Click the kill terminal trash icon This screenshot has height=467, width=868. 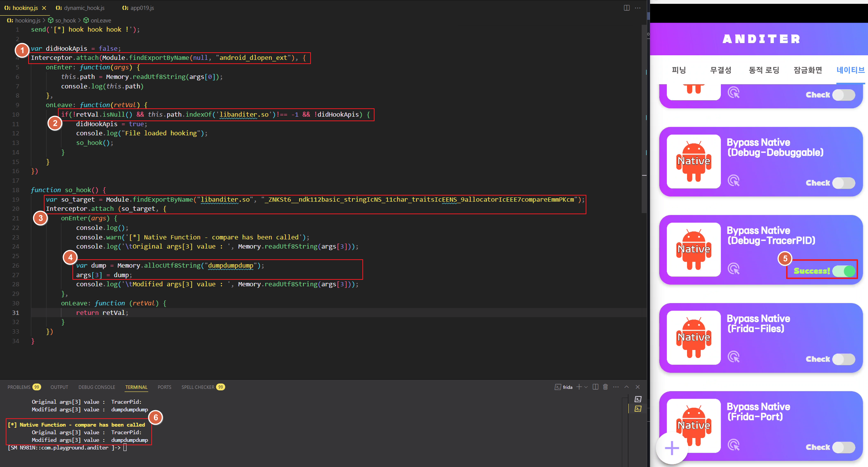click(x=605, y=387)
